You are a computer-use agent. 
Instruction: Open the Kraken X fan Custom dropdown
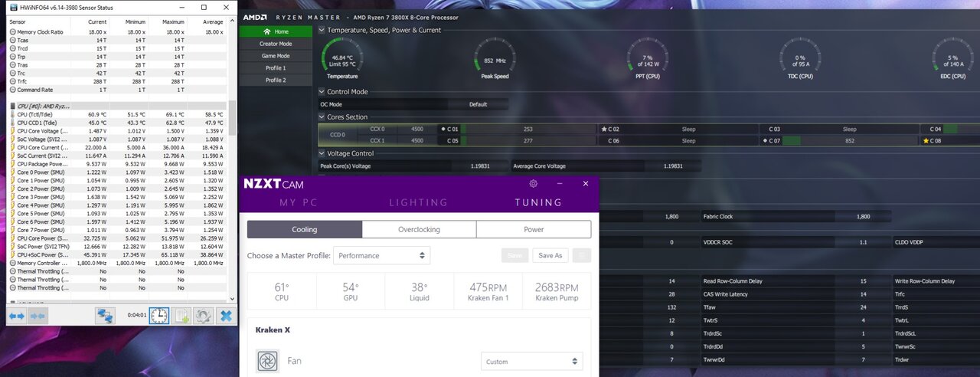click(x=532, y=362)
